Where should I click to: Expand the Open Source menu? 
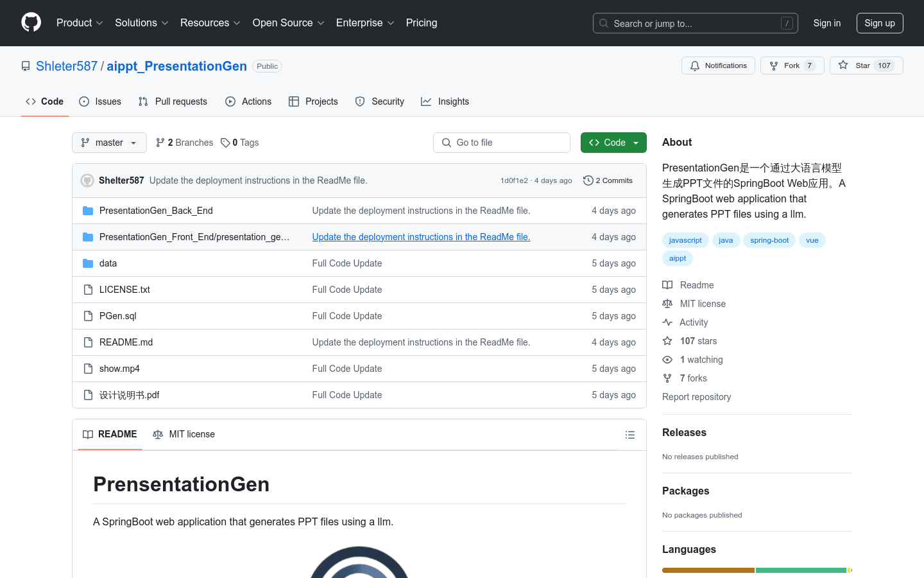[x=289, y=22]
